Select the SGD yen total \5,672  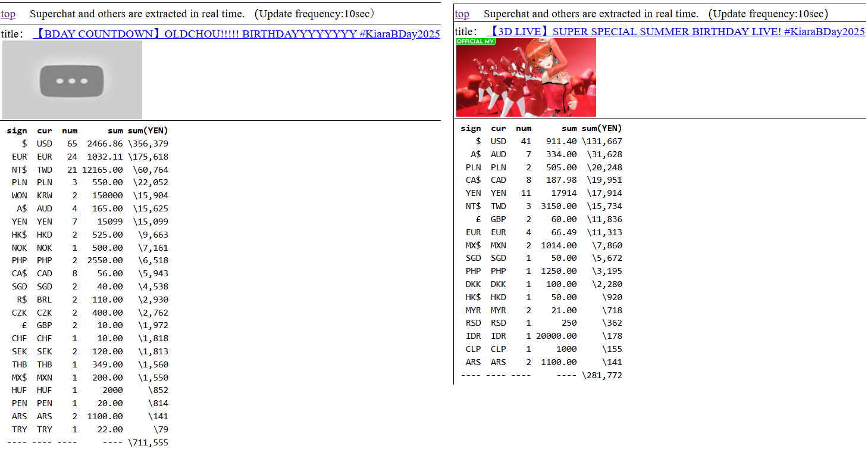pyautogui.click(x=607, y=258)
